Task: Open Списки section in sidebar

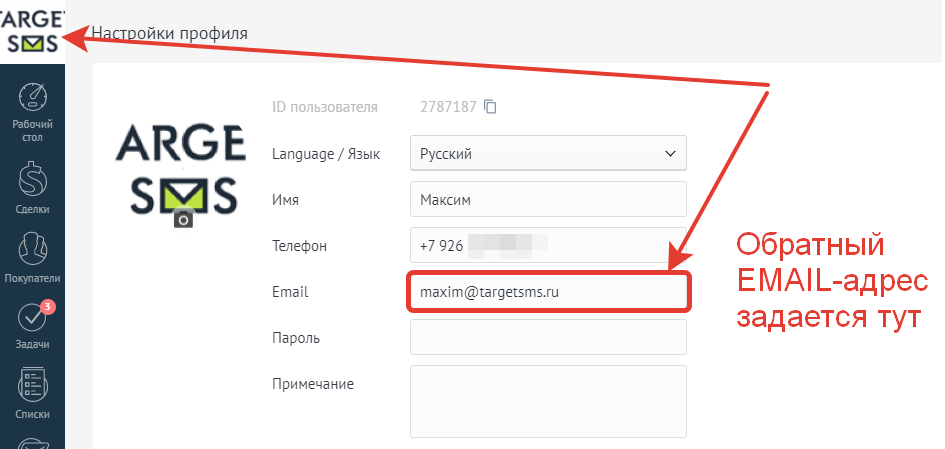Action: 33,394
